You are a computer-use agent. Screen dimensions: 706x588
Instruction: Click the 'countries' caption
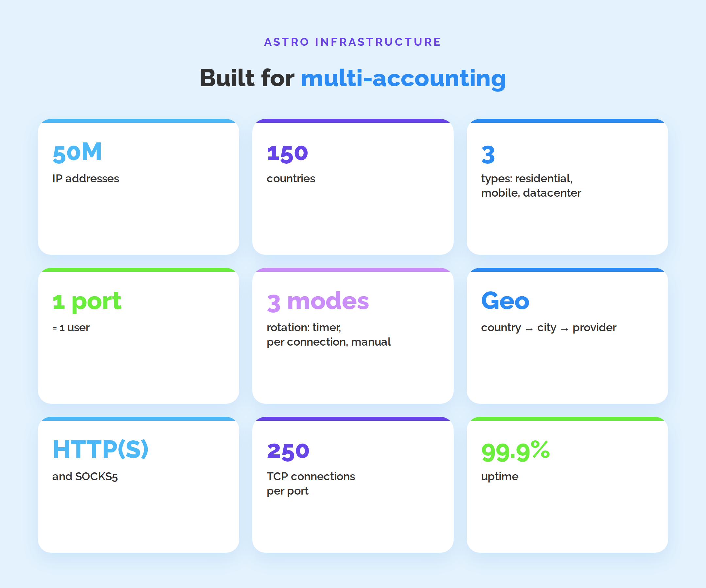(x=291, y=178)
